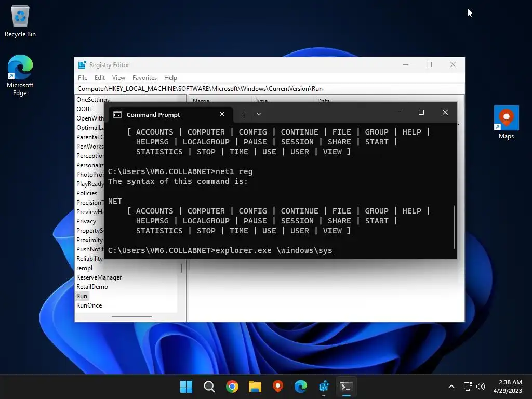Select the Run key in tree
Image resolution: width=532 pixels, height=399 pixels.
(82, 296)
